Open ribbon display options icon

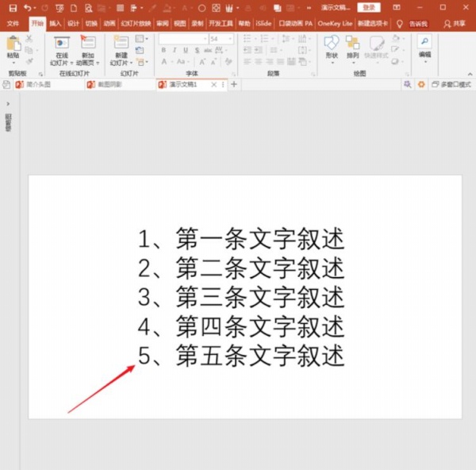click(x=397, y=7)
